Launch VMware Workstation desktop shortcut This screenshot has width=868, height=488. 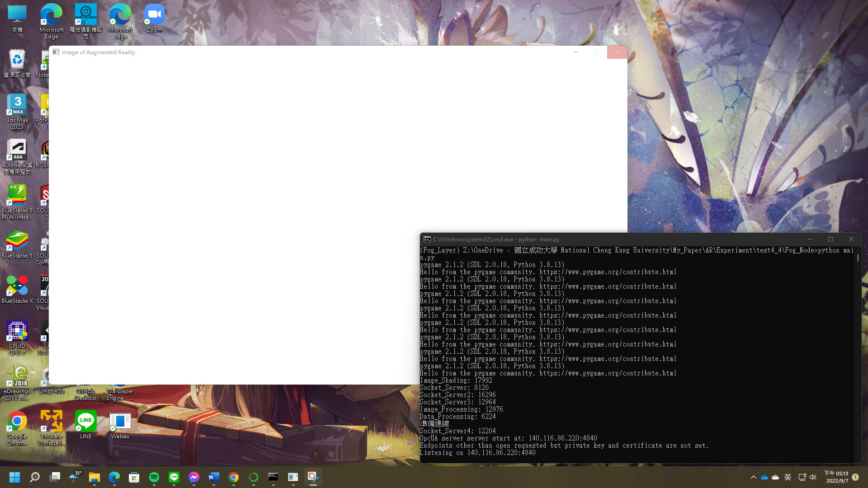coord(51,428)
